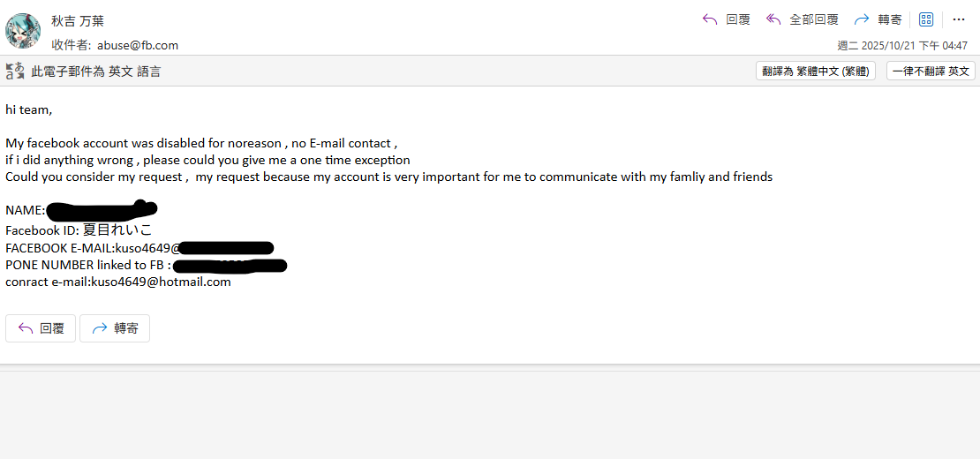Screen dimensions: 980x459
Task: Click the "hi team," greeting line
Action: click(x=29, y=110)
